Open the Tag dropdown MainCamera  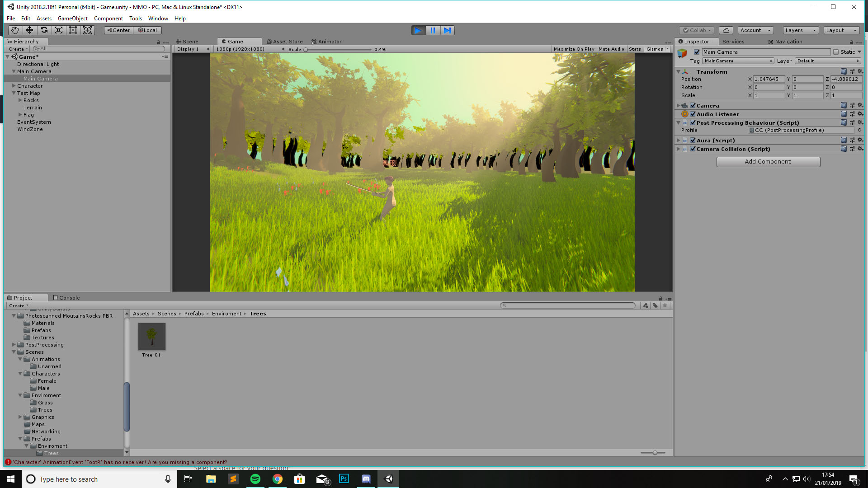(738, 61)
